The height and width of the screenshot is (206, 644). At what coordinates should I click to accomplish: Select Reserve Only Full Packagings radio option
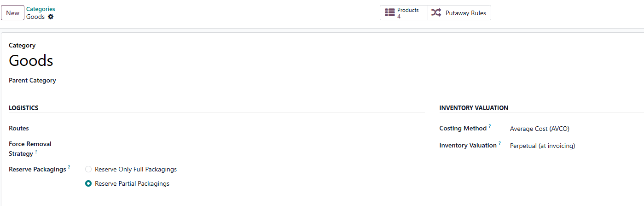click(x=88, y=169)
